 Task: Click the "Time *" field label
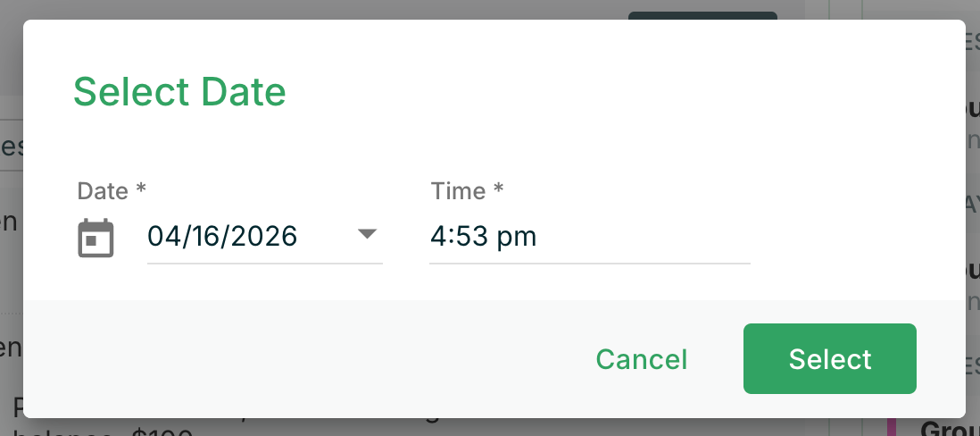[467, 190]
